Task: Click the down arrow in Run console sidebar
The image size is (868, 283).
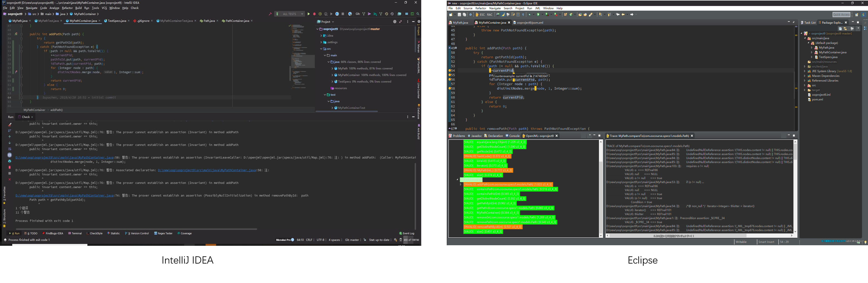Action: (x=9, y=143)
